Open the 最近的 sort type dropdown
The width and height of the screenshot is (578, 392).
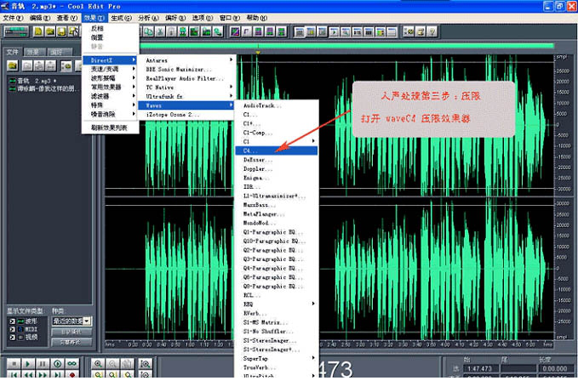coord(87,321)
